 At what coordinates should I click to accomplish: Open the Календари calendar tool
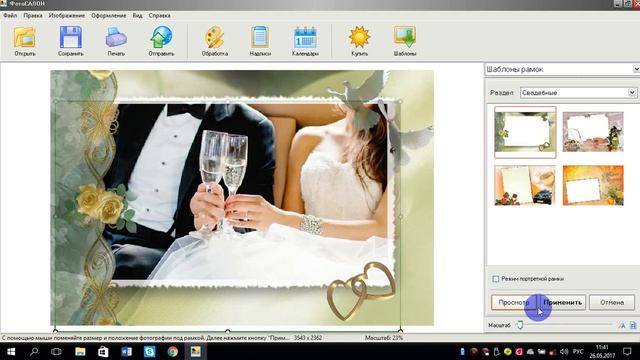(x=305, y=41)
